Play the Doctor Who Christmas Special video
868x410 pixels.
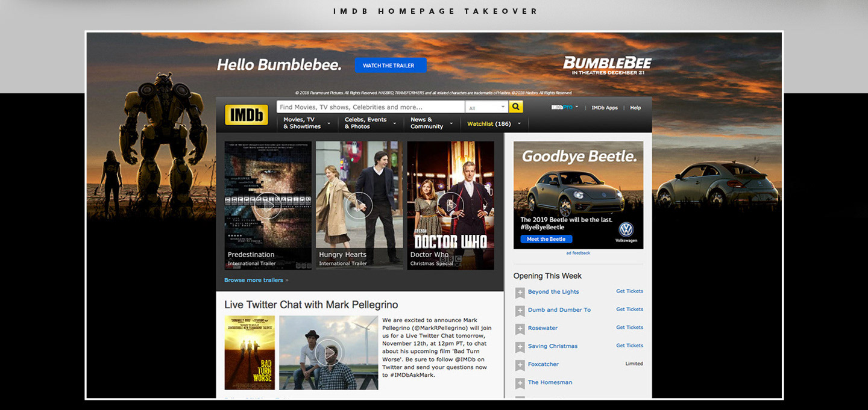(x=450, y=206)
